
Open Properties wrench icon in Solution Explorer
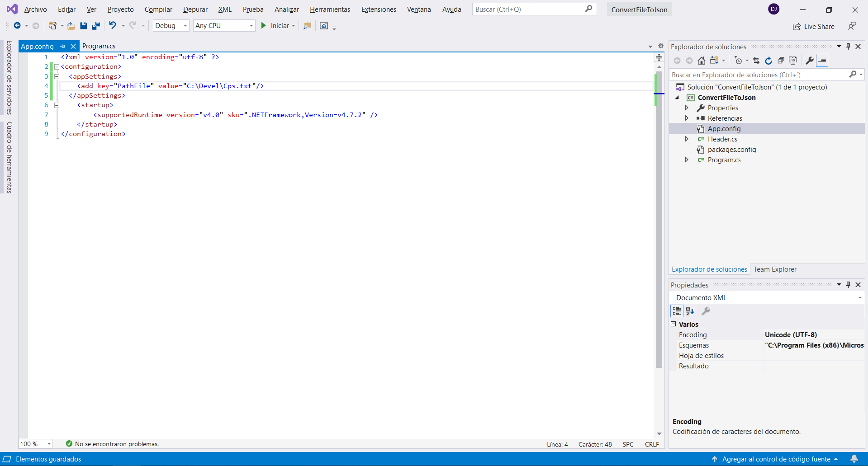point(809,61)
